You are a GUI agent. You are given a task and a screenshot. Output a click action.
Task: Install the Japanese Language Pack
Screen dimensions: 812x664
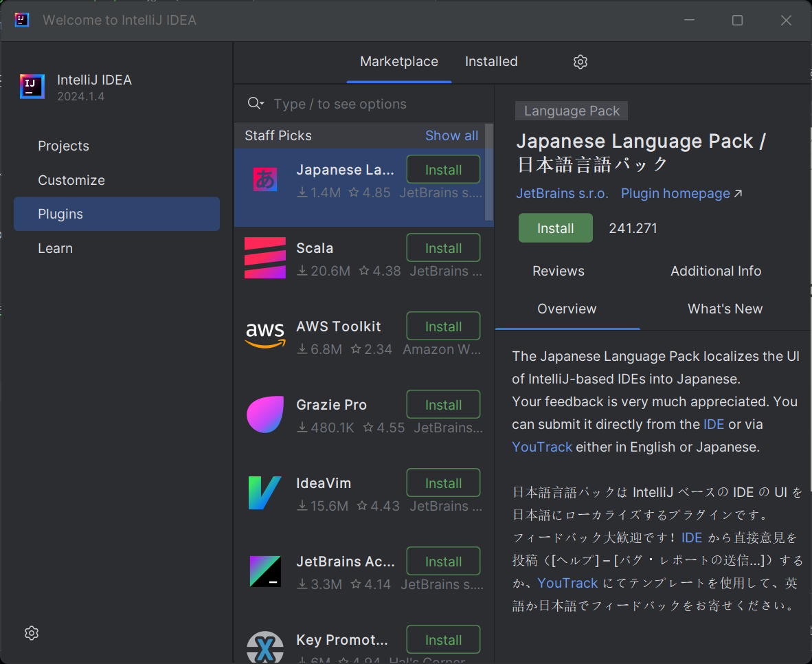pyautogui.click(x=556, y=228)
